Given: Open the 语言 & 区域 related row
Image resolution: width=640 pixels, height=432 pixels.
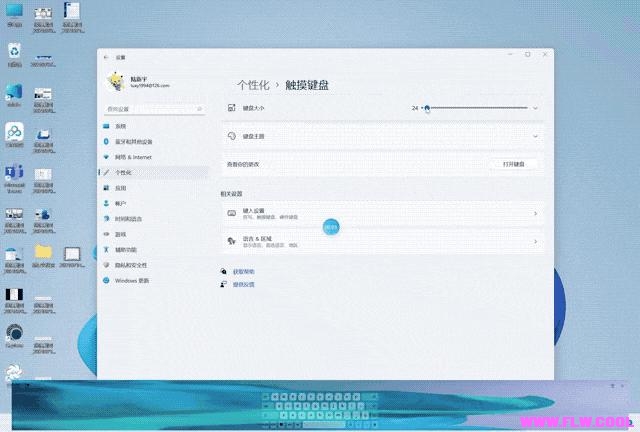Looking at the screenshot, I should coord(383,242).
